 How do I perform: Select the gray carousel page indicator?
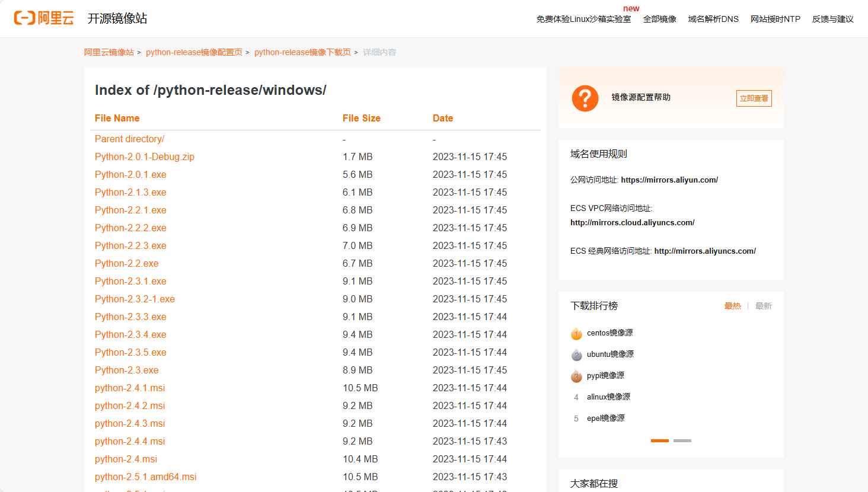coord(682,440)
